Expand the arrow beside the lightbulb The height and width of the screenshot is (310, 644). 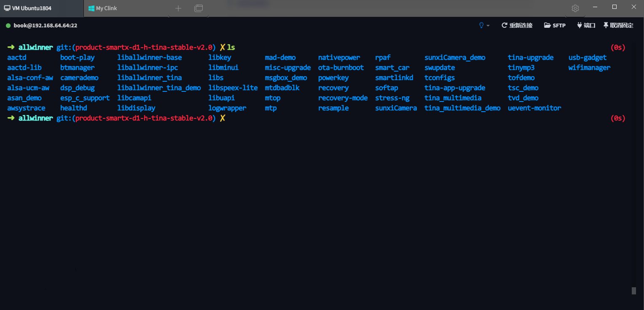(488, 26)
